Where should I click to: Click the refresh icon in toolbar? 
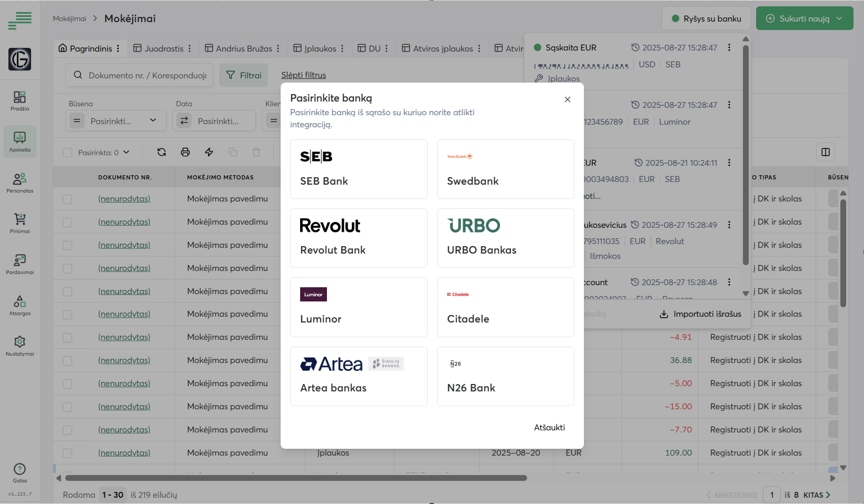(162, 152)
